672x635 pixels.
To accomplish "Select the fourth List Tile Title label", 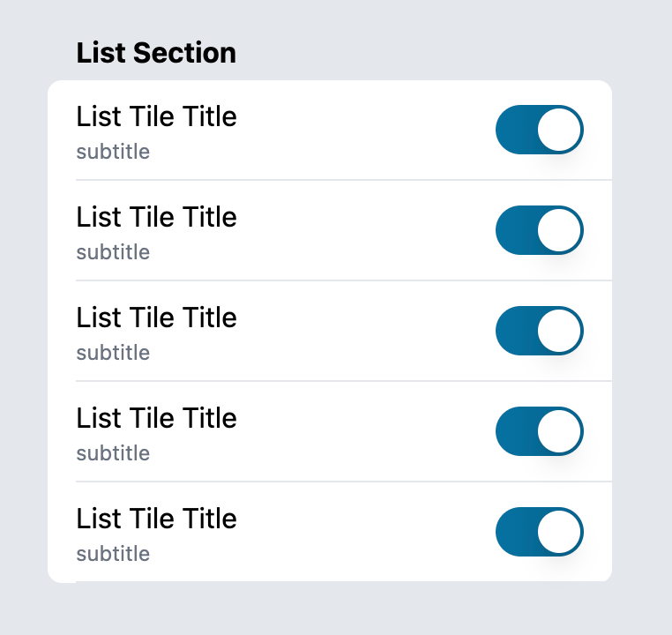I will (156, 418).
